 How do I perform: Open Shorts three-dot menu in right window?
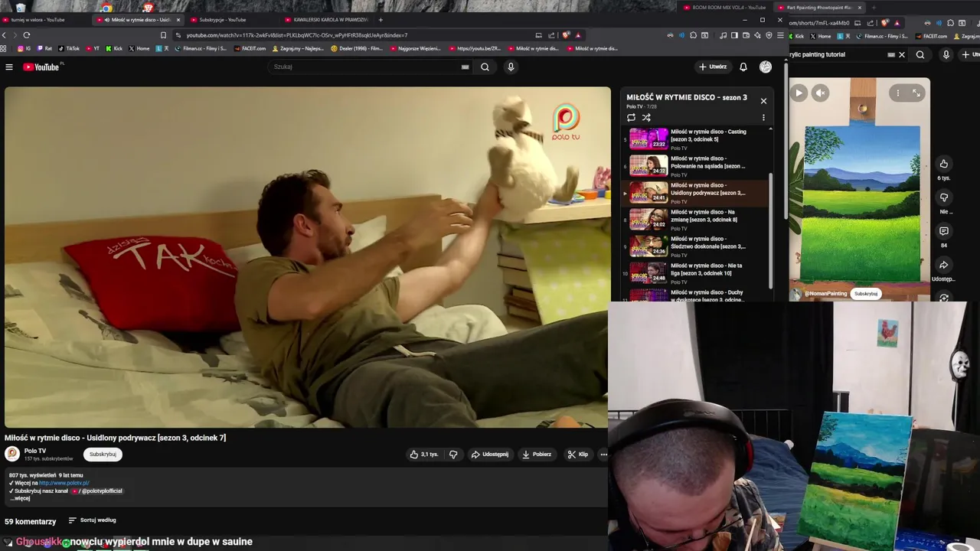pos(898,93)
